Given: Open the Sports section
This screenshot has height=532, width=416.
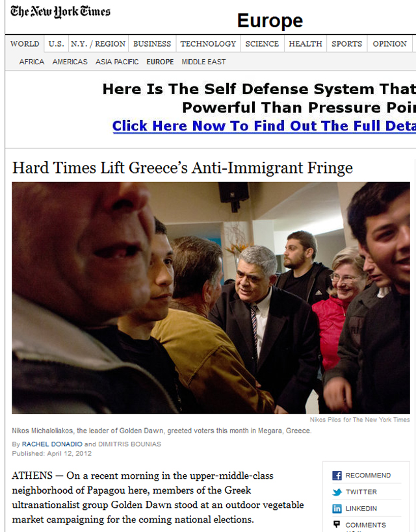Looking at the screenshot, I should (346, 44).
